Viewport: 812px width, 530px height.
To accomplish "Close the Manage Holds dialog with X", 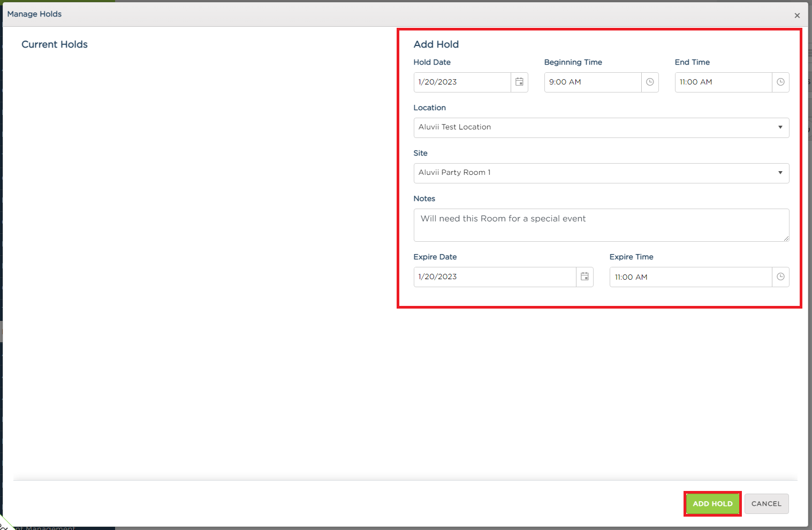I will point(797,16).
